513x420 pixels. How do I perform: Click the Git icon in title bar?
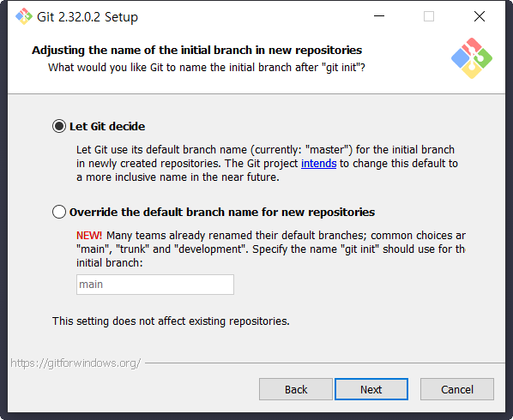tap(24, 16)
